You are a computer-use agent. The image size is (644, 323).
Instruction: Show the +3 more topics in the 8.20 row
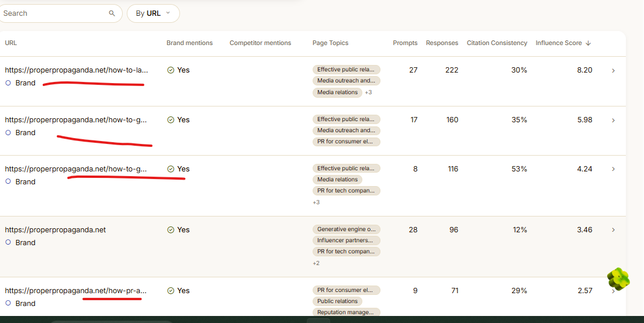[368, 92]
